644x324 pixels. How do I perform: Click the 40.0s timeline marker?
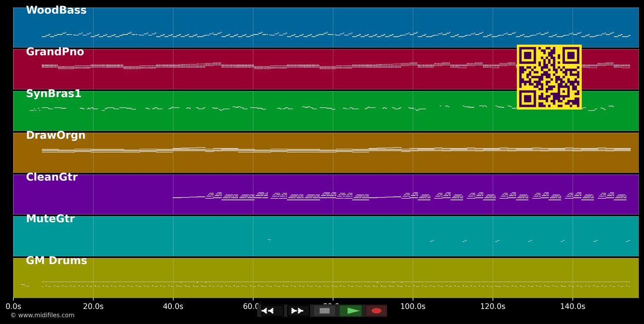tap(173, 306)
